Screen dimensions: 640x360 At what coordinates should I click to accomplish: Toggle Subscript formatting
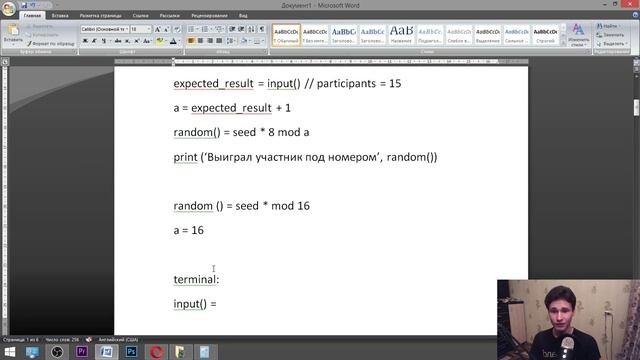click(127, 41)
